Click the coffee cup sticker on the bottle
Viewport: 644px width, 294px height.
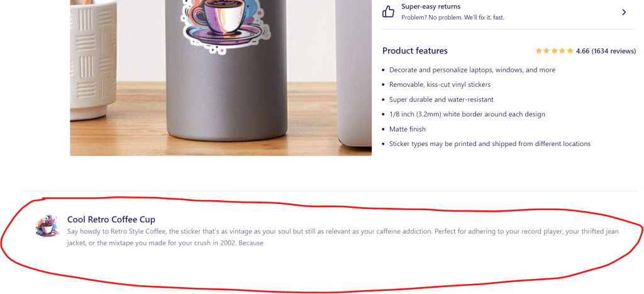click(227, 25)
